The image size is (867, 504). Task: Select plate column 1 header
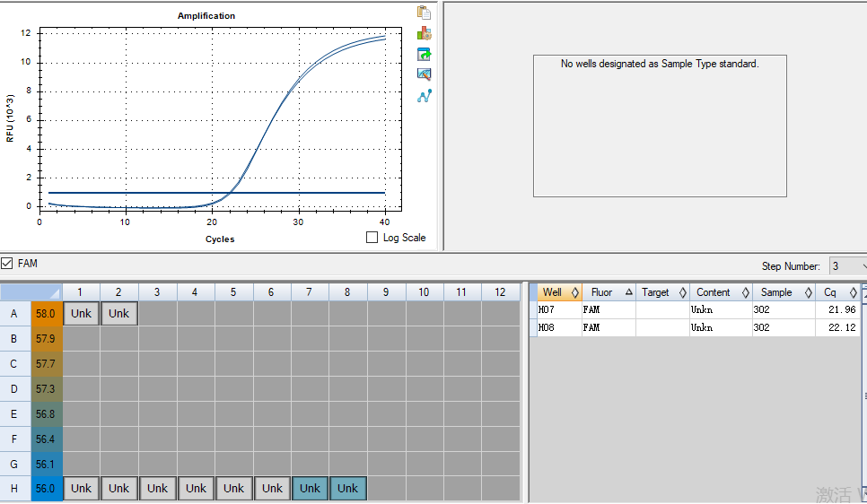[81, 291]
